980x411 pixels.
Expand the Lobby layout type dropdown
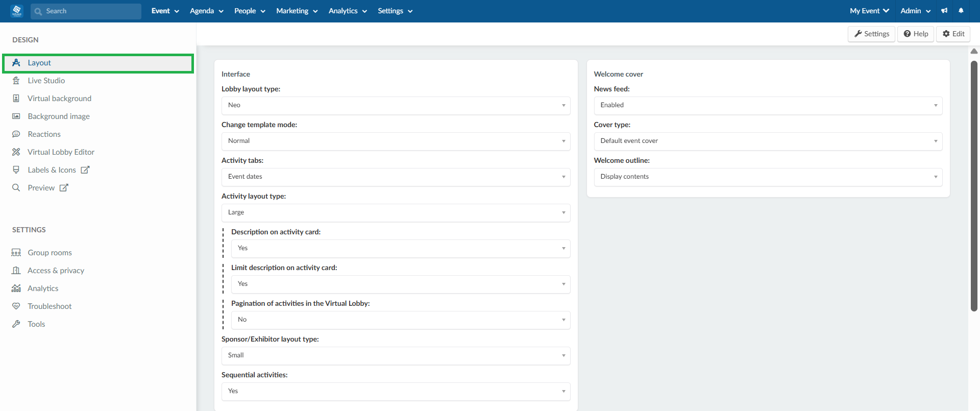coord(396,105)
